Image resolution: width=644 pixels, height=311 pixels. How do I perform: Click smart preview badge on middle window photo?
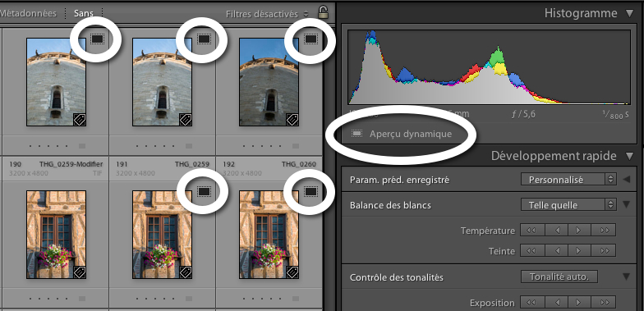[204, 191]
